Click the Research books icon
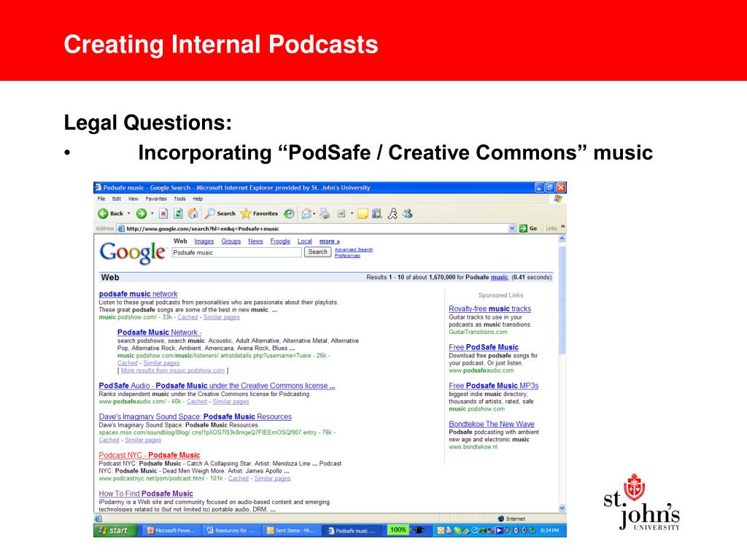Viewport: 747px width, 560px height. click(377, 214)
